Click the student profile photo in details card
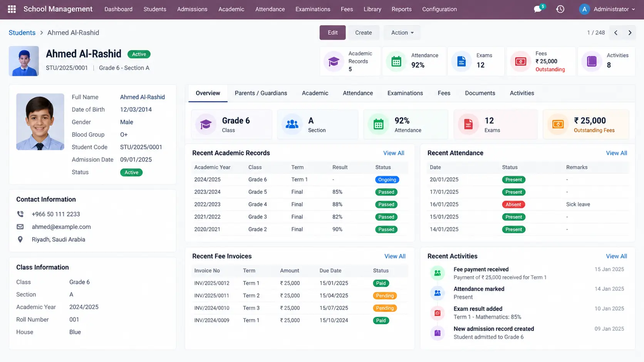 click(x=40, y=122)
